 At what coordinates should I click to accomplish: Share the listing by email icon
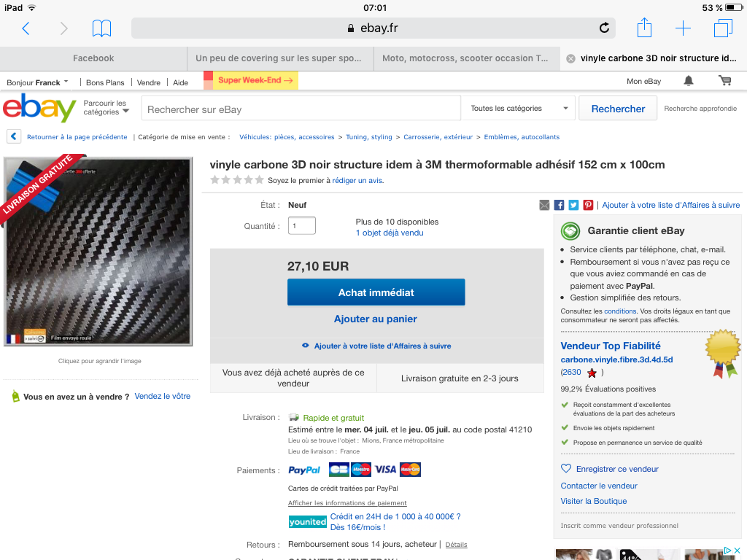pos(544,205)
